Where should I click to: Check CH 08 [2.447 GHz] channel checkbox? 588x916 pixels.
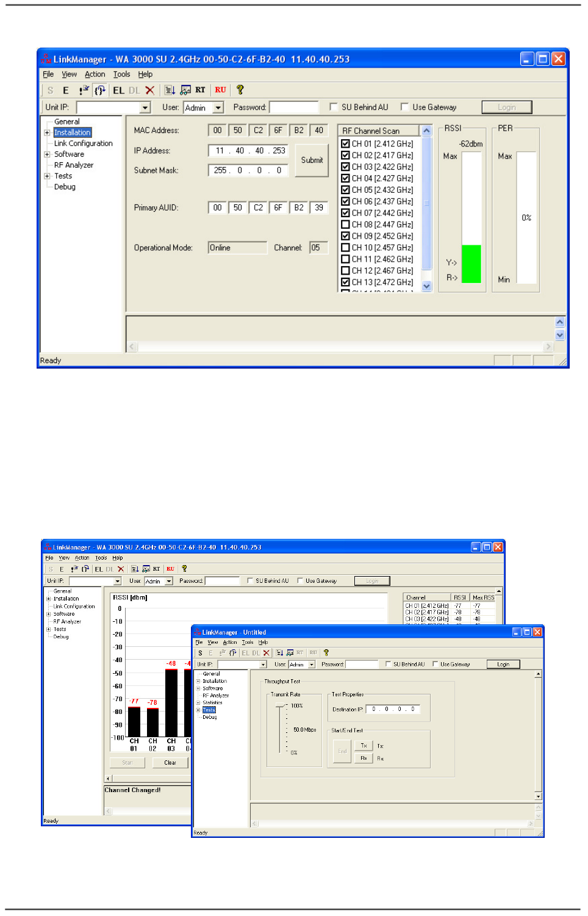click(x=345, y=225)
